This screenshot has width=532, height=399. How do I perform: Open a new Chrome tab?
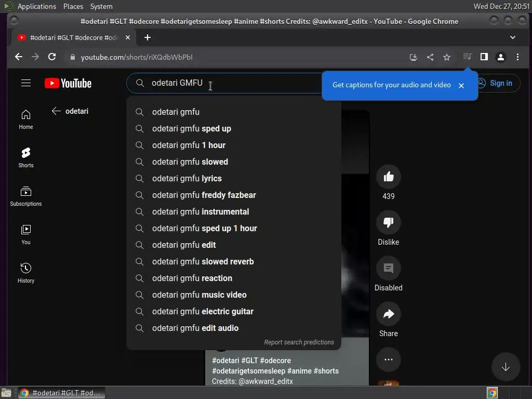click(147, 37)
